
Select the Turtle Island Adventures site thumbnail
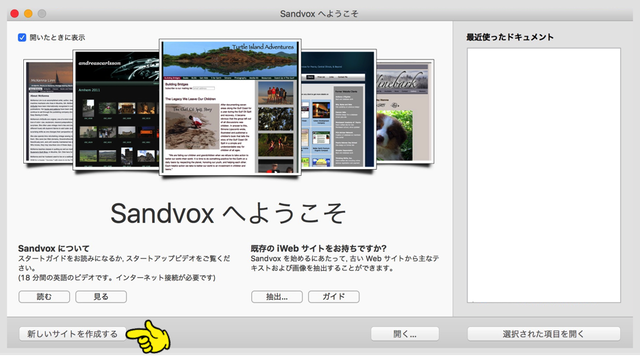click(x=230, y=107)
